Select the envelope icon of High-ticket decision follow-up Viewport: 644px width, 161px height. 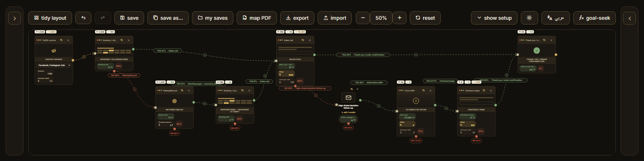click(349, 98)
